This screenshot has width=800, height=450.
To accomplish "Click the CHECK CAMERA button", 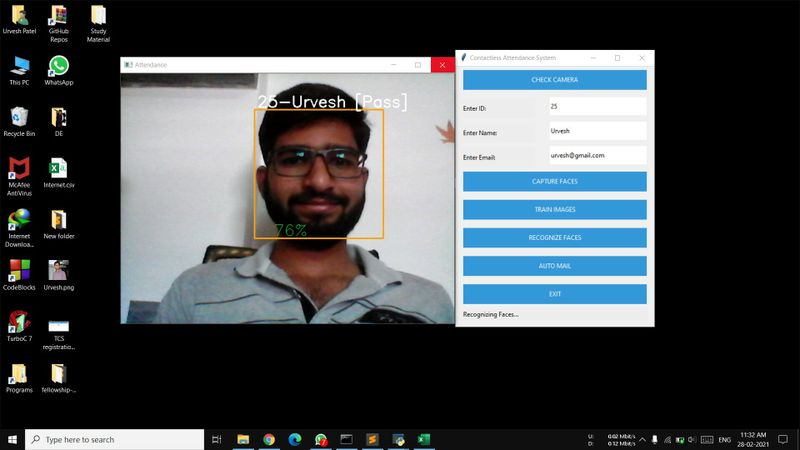I will pyautogui.click(x=554, y=80).
